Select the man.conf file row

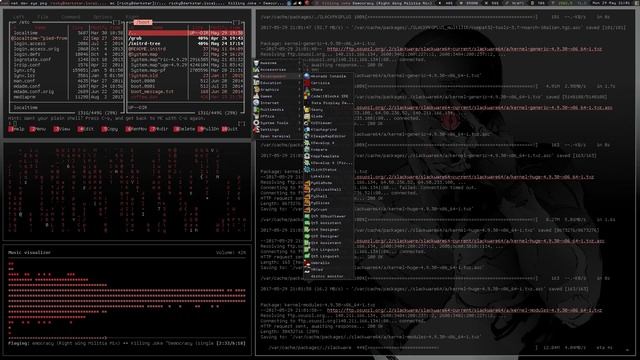point(67,81)
